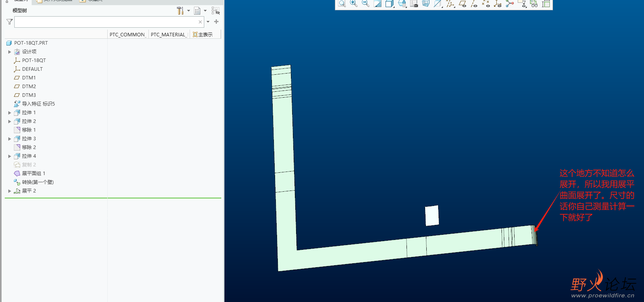Screen dimensions: 644x302
Task: Toggle datum axis display icon
Action: [x=474, y=4]
